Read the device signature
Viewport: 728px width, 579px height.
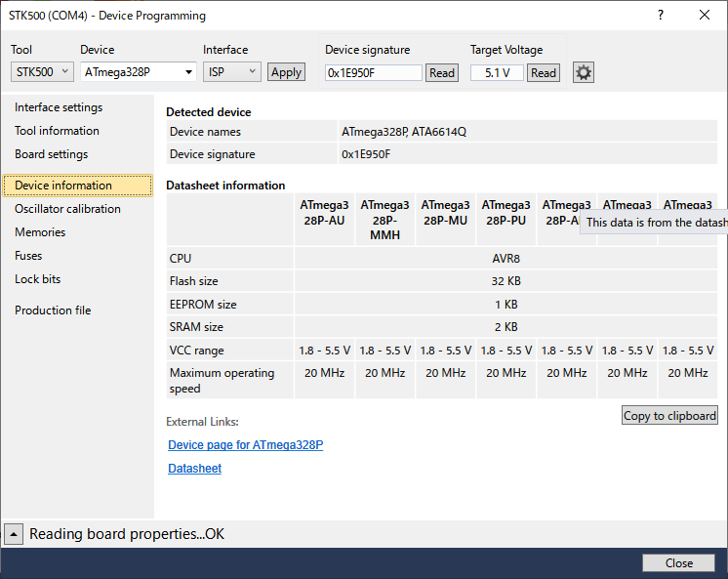[x=441, y=73]
